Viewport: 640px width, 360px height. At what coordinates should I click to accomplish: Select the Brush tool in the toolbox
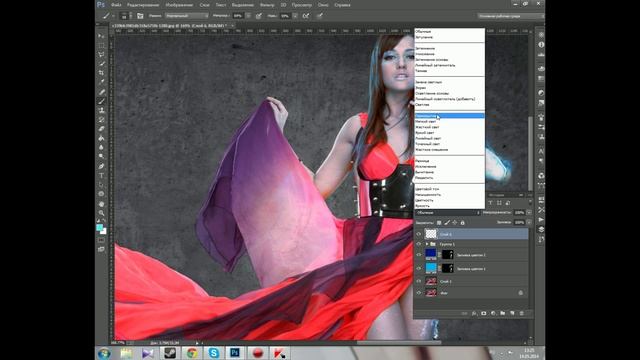[x=101, y=101]
